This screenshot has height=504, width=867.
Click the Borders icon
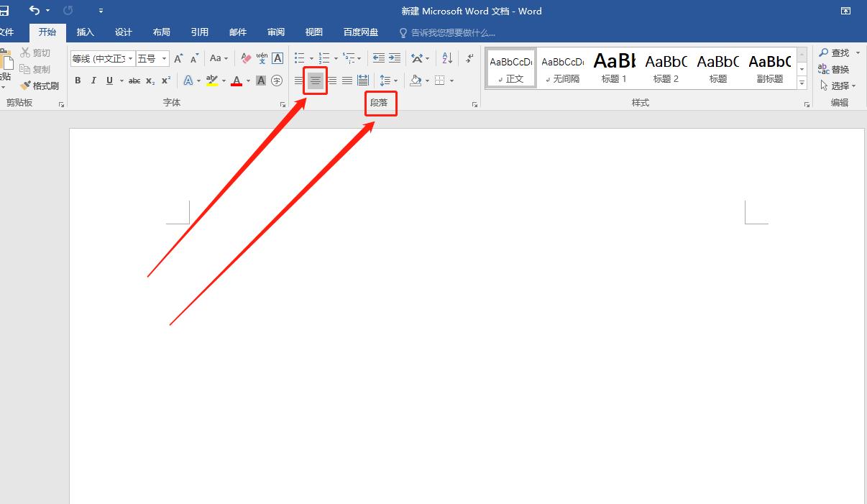(440, 81)
